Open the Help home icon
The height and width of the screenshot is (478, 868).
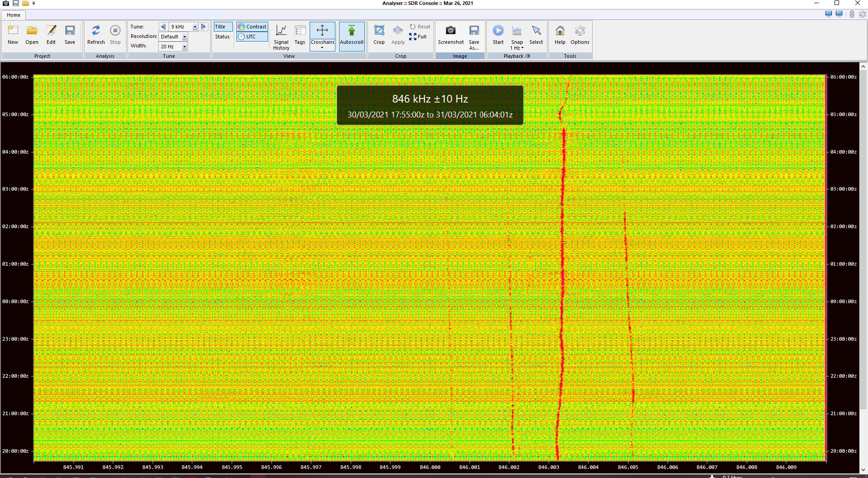(x=560, y=35)
